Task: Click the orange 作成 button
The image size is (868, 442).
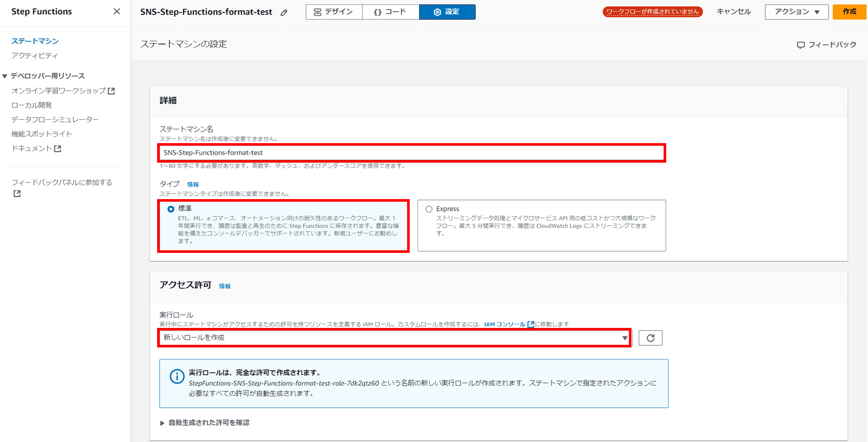Action: point(849,12)
